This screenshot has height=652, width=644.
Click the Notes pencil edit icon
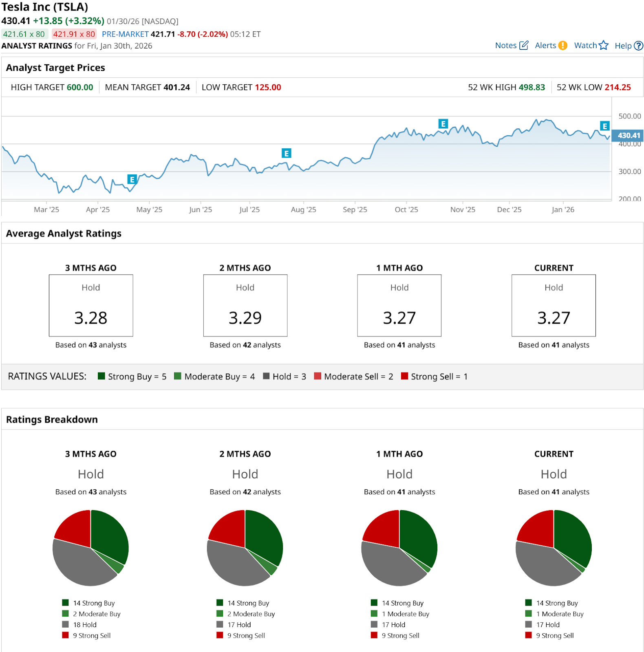pos(524,45)
